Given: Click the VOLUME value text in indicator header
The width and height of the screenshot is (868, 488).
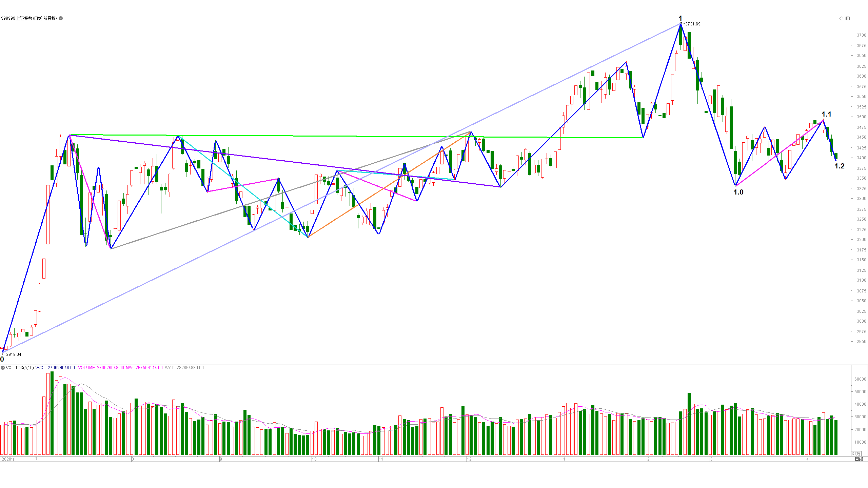Looking at the screenshot, I should (101, 368).
